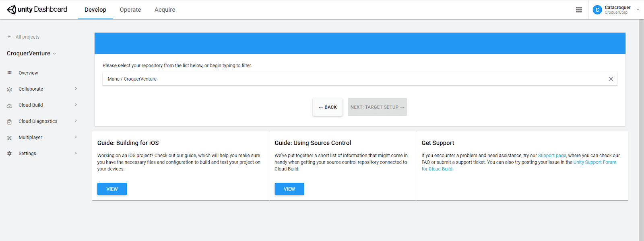Open Unity Support Forum for Cloud Build
644x241 pixels.
point(519,166)
